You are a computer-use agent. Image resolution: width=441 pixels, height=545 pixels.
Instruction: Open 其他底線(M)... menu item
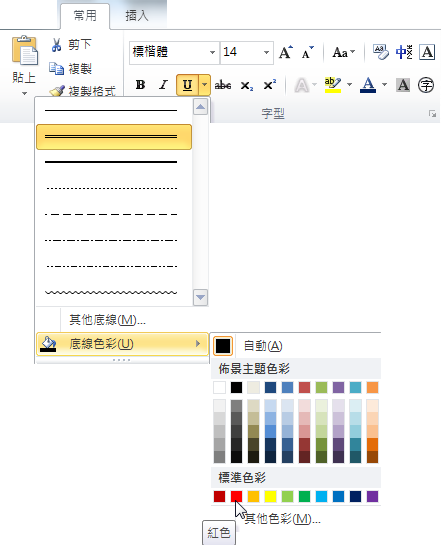[x=122, y=320]
